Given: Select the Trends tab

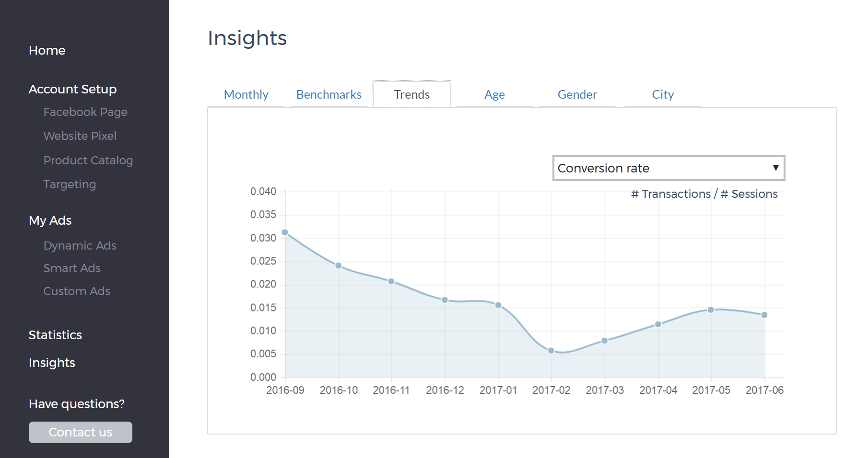Looking at the screenshot, I should tap(412, 94).
